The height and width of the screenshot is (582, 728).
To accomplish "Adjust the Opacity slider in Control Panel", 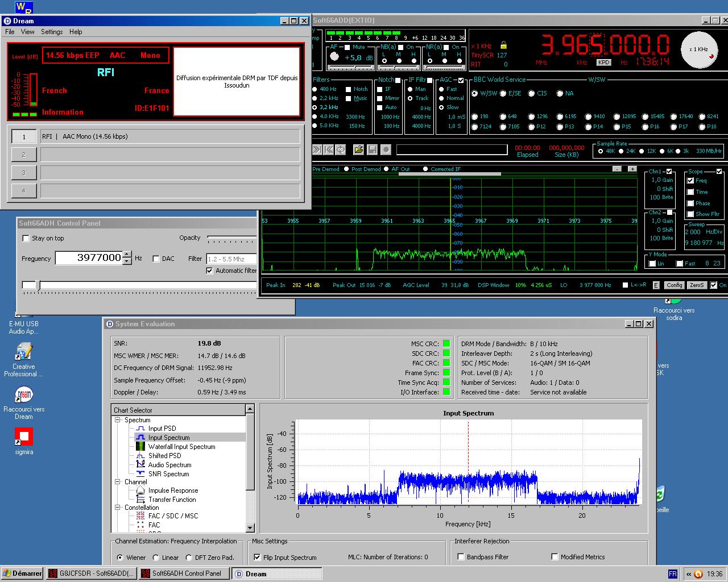I will click(231, 238).
